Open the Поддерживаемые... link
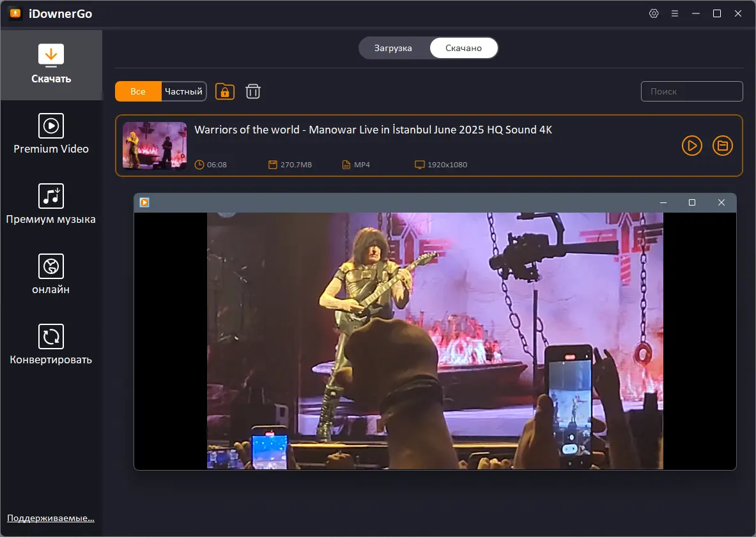The height and width of the screenshot is (537, 756). [50, 518]
